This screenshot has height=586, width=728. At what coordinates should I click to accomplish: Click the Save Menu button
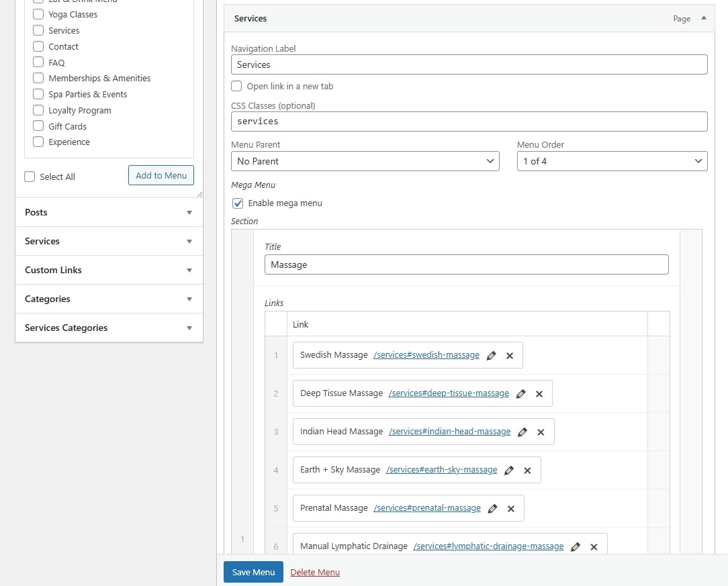tap(253, 572)
